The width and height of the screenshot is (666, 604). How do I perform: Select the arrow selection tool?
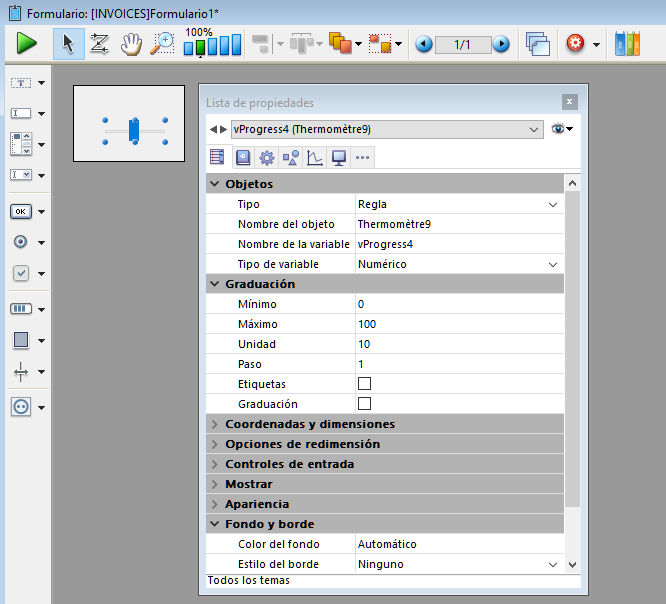[68, 44]
